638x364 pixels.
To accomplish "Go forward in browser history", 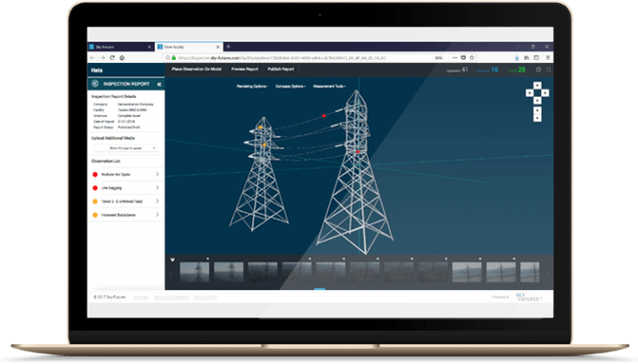I will (103, 58).
